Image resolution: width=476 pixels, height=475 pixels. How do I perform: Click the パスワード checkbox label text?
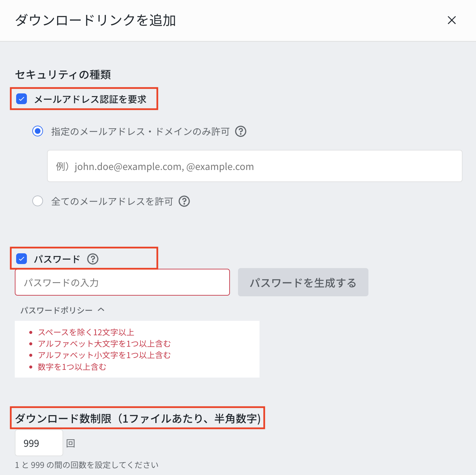[x=57, y=259]
